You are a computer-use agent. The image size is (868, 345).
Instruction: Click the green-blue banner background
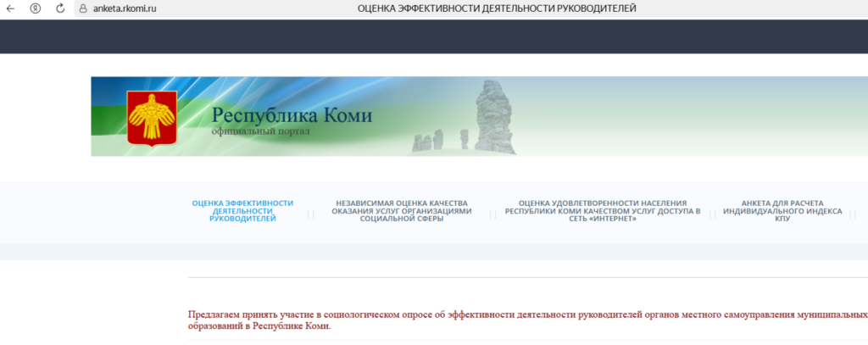tap(678, 117)
